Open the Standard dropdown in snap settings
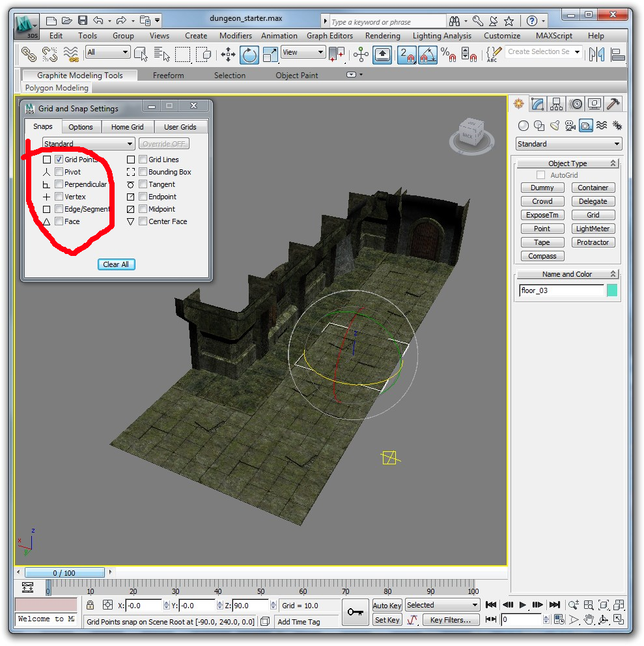This screenshot has height=646, width=644. pos(89,144)
